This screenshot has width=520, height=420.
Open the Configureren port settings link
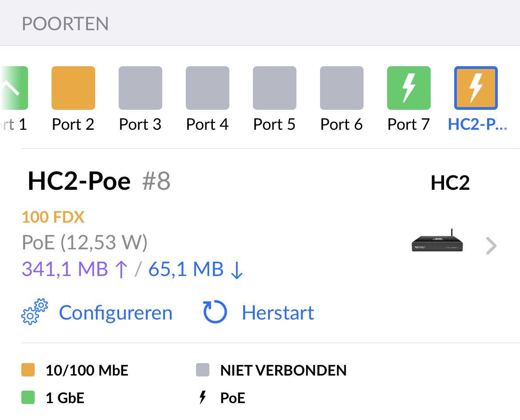tap(116, 313)
